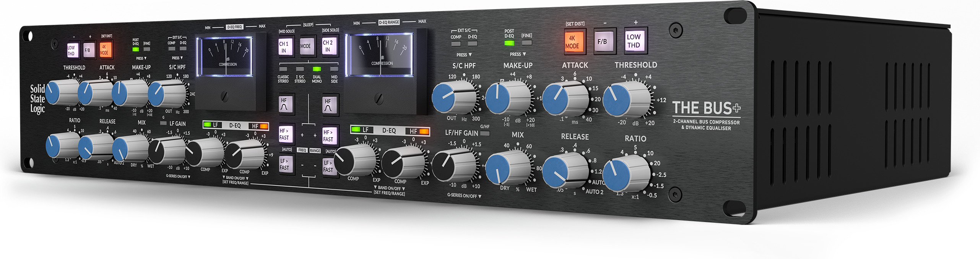Click the '2-CHANNEL BUS COMPRESSOR' subtitle text

coord(707,122)
